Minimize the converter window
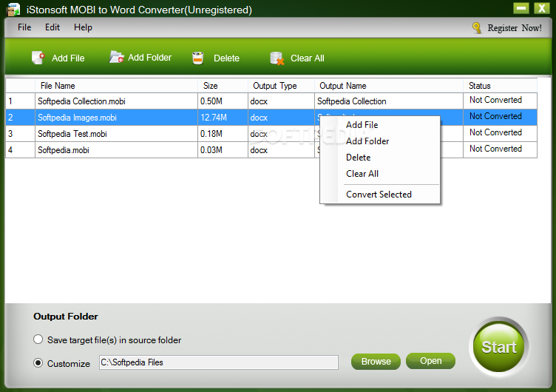 tap(521, 8)
